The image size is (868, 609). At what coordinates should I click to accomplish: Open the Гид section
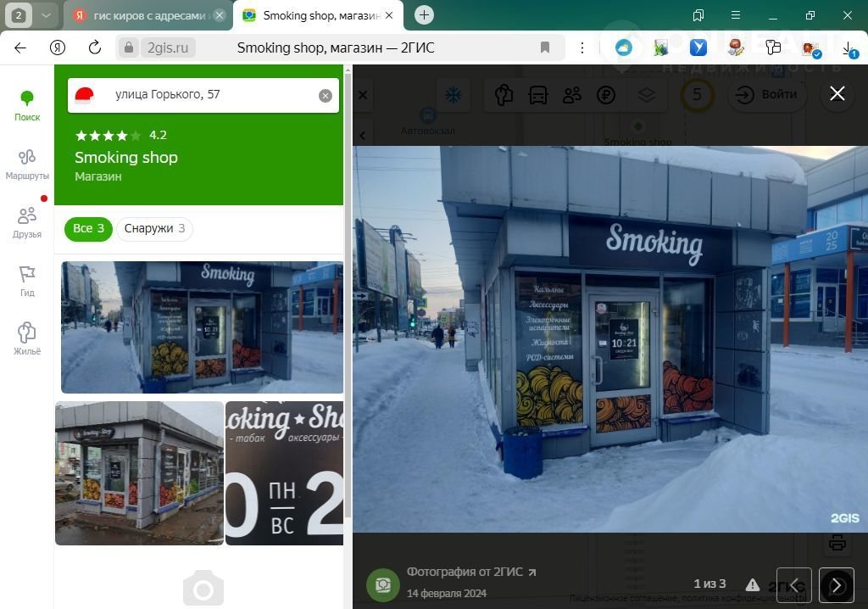pos(27,281)
